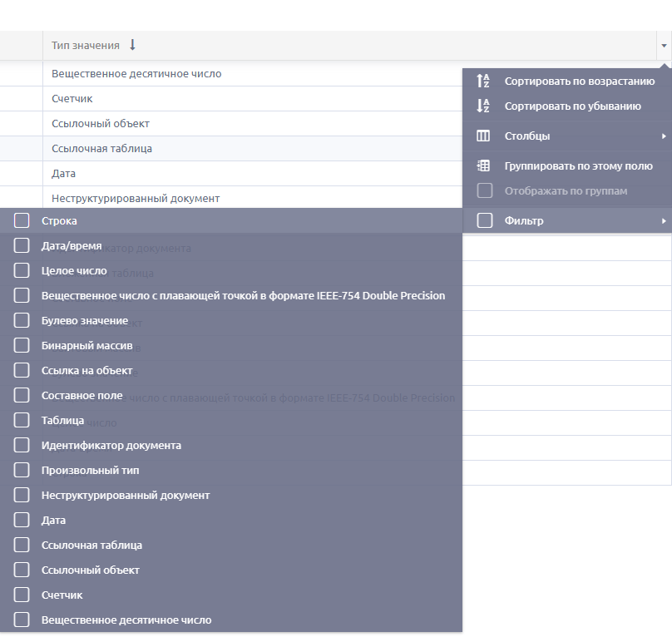Check the Булево значение filter option

(22, 320)
